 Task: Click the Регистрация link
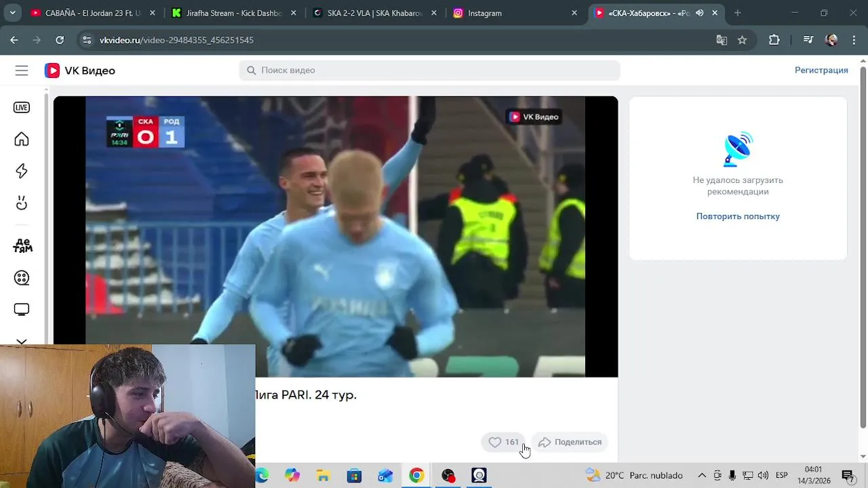(821, 70)
